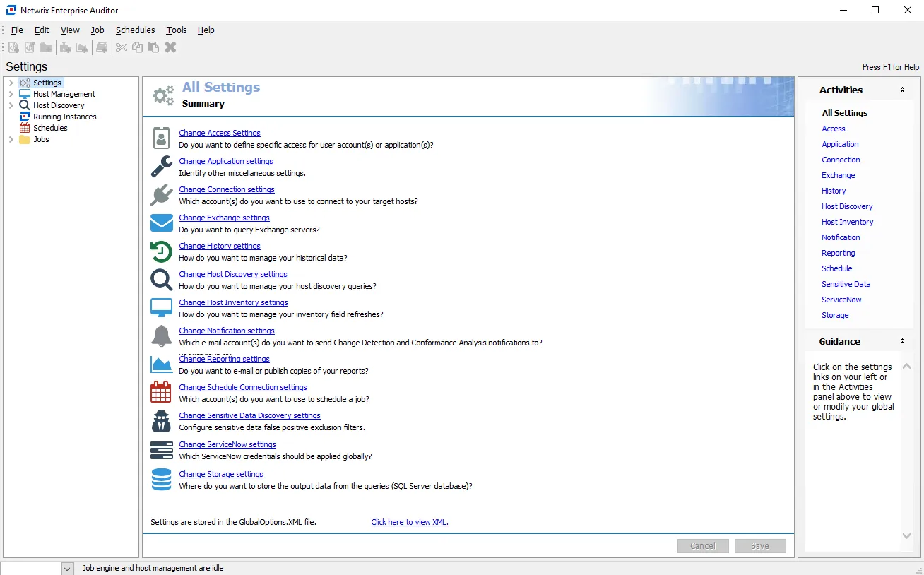Click the Save button
The image size is (924, 575).
(760, 546)
